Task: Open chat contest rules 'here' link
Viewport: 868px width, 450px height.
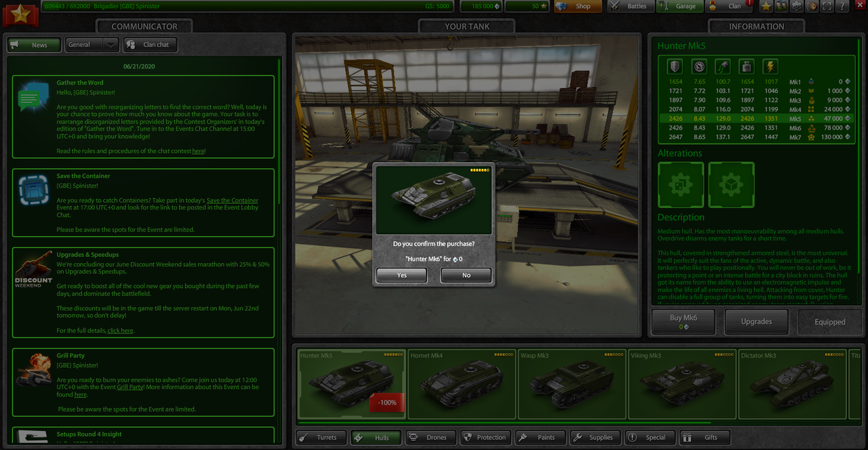Action: [198, 151]
